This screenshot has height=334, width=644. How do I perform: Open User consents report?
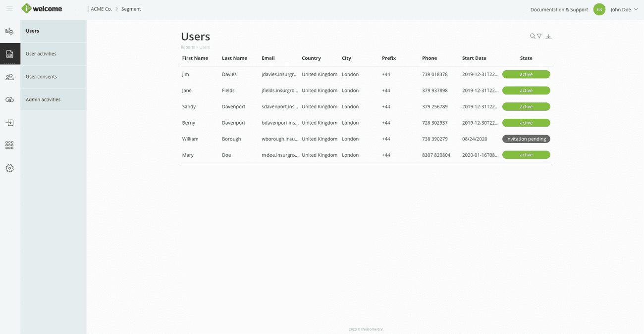(x=41, y=77)
